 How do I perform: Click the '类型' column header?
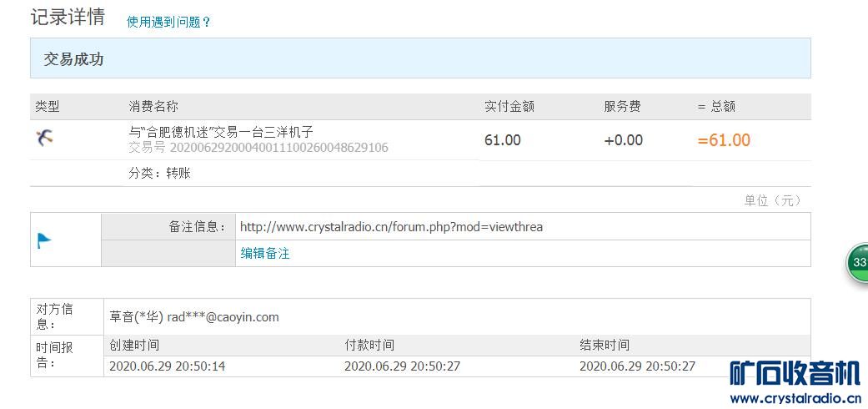point(47,106)
